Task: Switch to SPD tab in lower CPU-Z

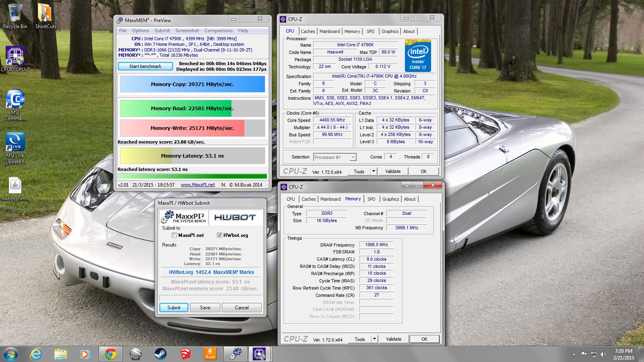Action: [x=372, y=199]
